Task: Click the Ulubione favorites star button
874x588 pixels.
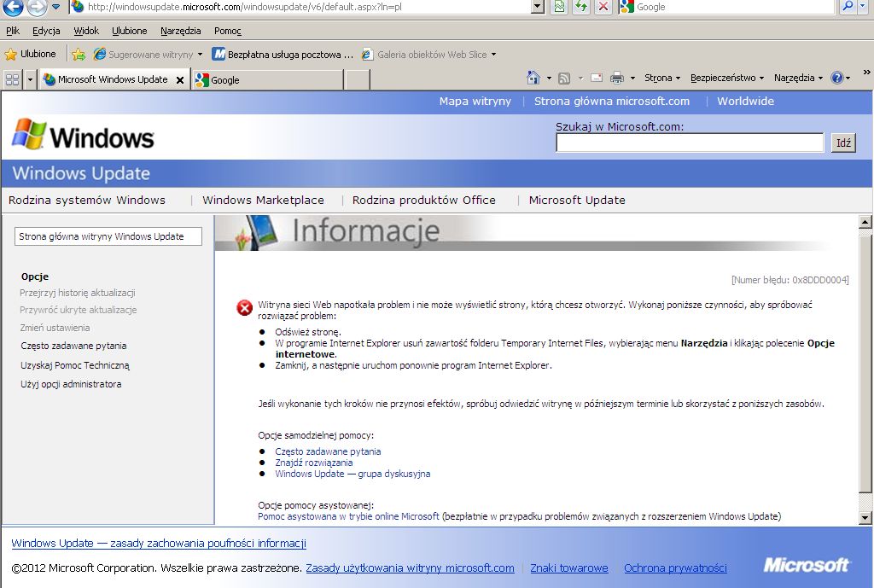Action: [x=31, y=54]
